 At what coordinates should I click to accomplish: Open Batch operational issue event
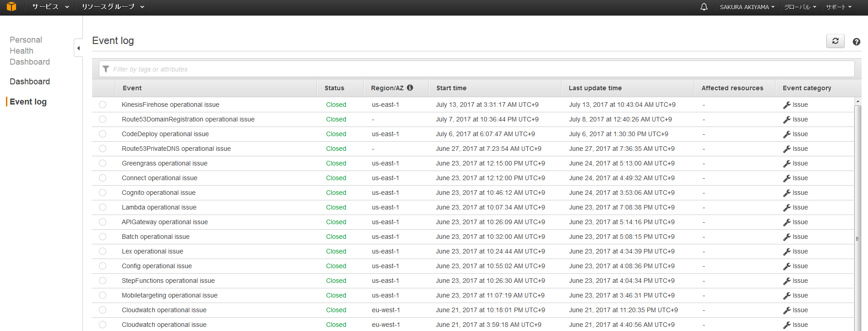156,237
